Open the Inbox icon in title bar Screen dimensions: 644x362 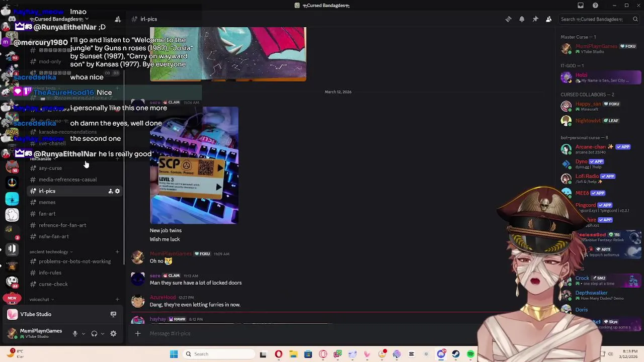pyautogui.click(x=581, y=6)
